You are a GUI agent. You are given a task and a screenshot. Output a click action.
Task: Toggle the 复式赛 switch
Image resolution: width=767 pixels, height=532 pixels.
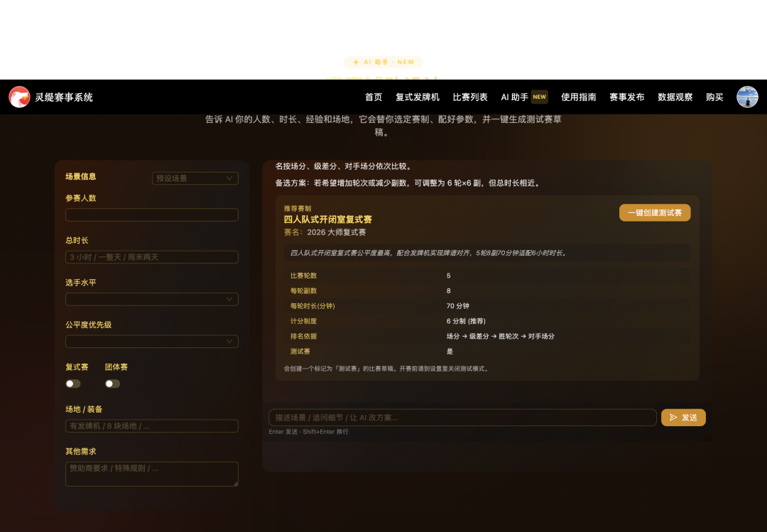73,384
